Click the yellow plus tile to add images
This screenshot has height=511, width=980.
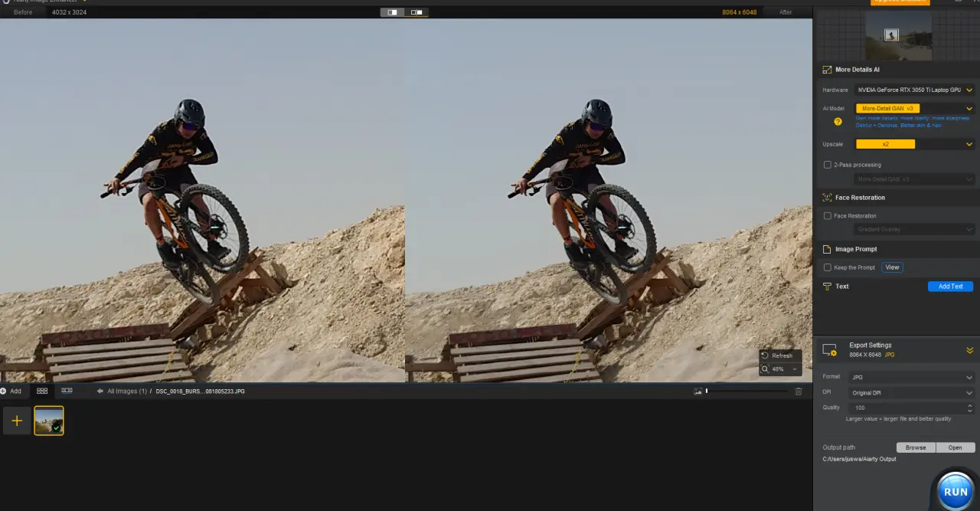(x=17, y=421)
